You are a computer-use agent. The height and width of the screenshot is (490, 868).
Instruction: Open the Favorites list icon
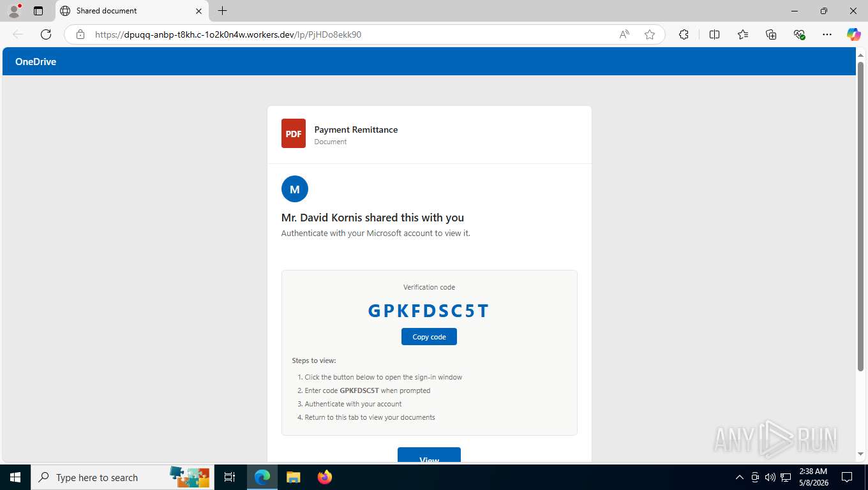tap(743, 34)
